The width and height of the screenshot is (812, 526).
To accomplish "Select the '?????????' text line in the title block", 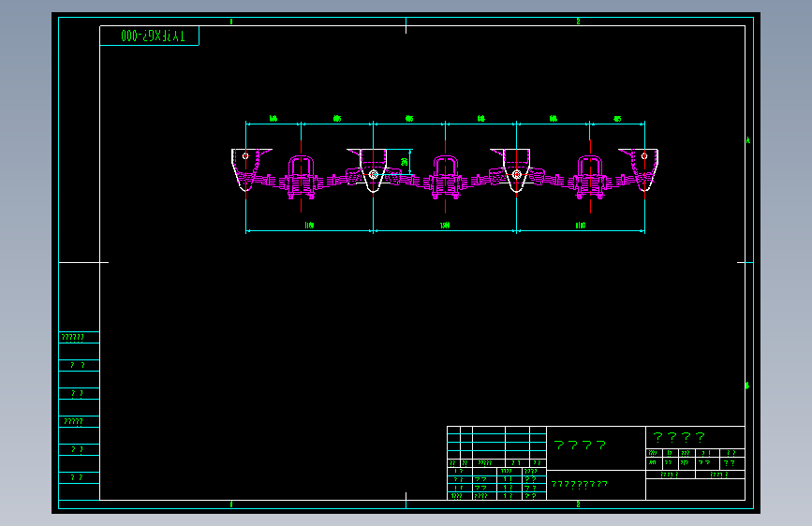I will pyautogui.click(x=579, y=484).
